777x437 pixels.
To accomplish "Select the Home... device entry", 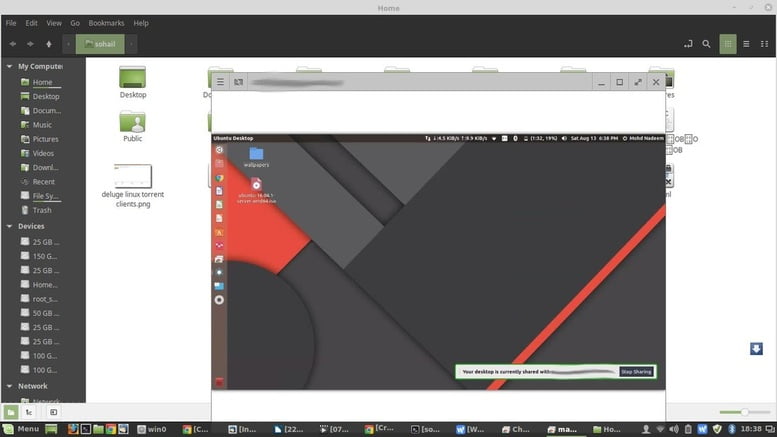I will click(43, 285).
